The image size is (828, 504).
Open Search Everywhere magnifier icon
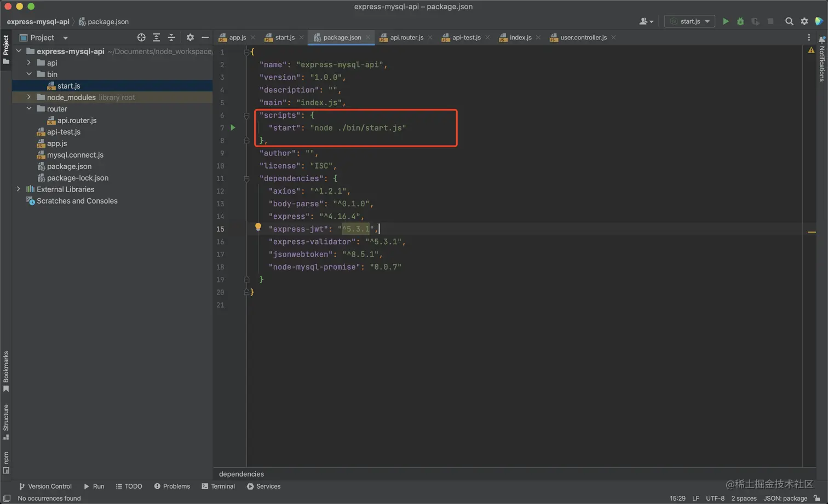tap(789, 21)
